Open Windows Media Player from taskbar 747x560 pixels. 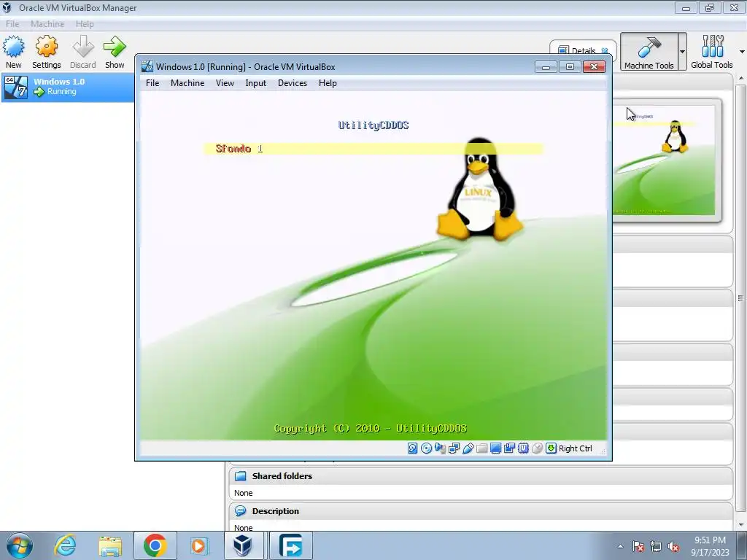[x=198, y=545]
